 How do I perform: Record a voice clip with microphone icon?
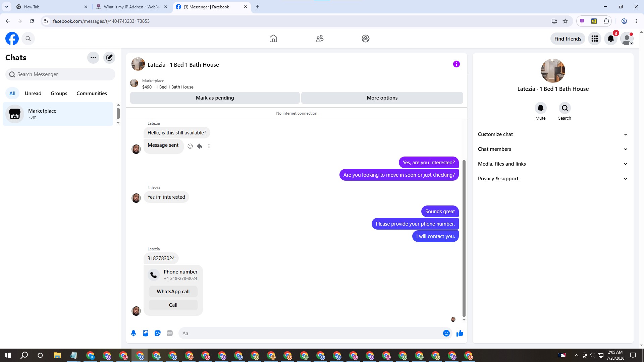[x=133, y=333]
